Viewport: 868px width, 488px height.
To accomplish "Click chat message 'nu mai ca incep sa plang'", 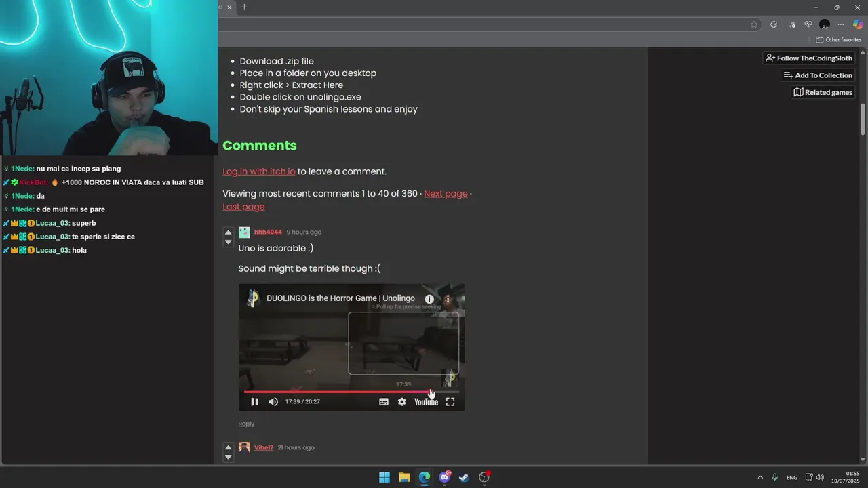I will tap(79, 169).
